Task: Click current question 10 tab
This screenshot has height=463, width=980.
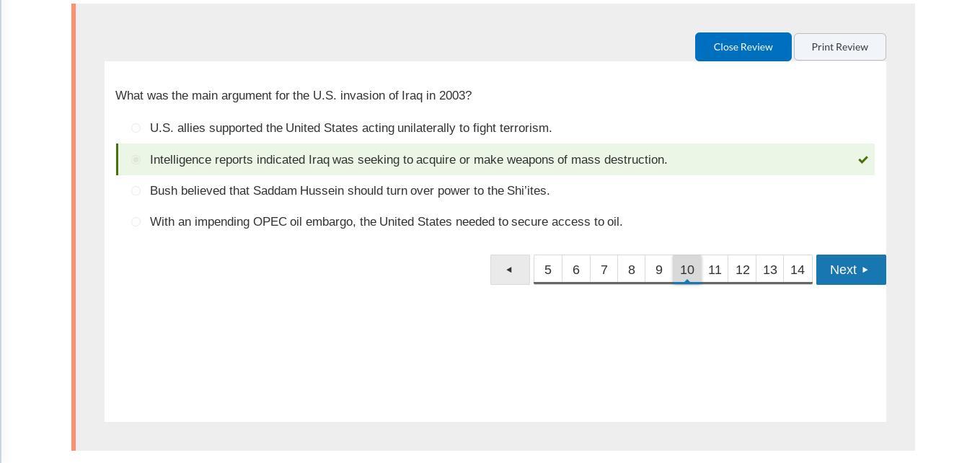Action: 687,270
